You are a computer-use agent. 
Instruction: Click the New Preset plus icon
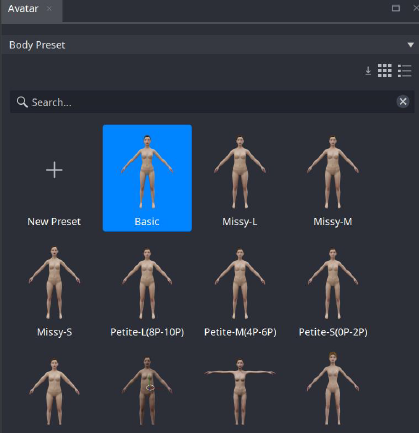54,170
